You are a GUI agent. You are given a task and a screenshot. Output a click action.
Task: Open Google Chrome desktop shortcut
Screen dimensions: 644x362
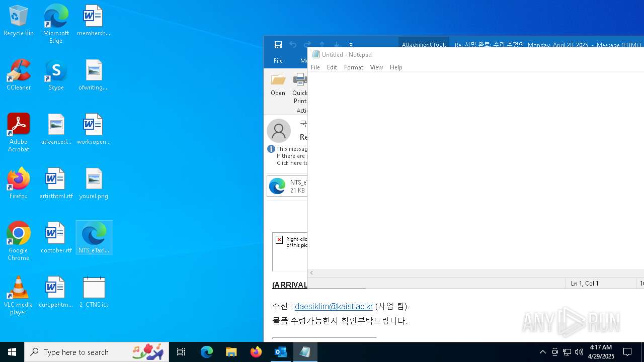pos(19,241)
